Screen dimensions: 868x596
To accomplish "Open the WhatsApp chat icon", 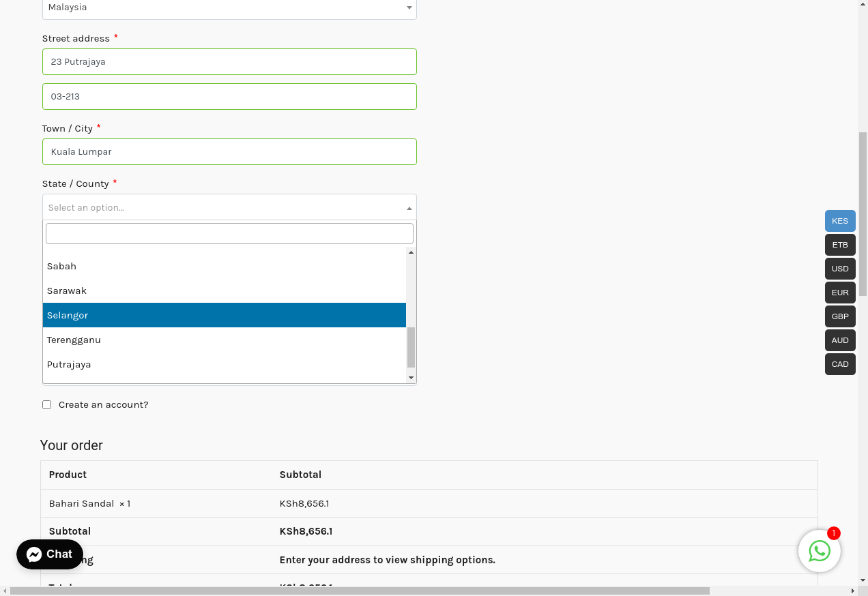I will pos(819,551).
